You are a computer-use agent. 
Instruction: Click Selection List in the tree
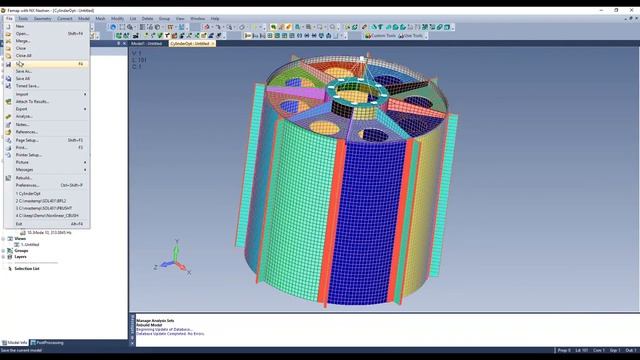pos(27,269)
